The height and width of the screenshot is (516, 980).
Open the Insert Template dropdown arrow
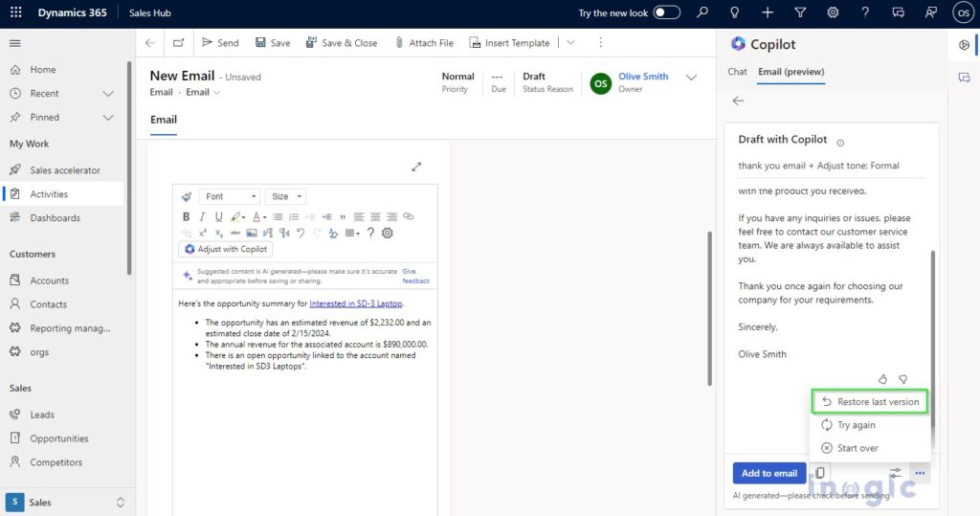coord(570,42)
